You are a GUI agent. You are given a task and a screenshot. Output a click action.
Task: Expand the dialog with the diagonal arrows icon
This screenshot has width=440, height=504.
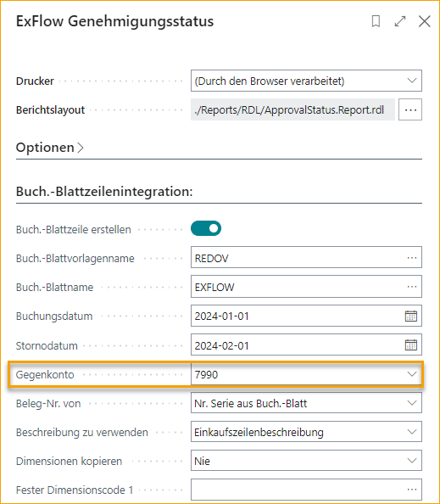click(x=400, y=21)
